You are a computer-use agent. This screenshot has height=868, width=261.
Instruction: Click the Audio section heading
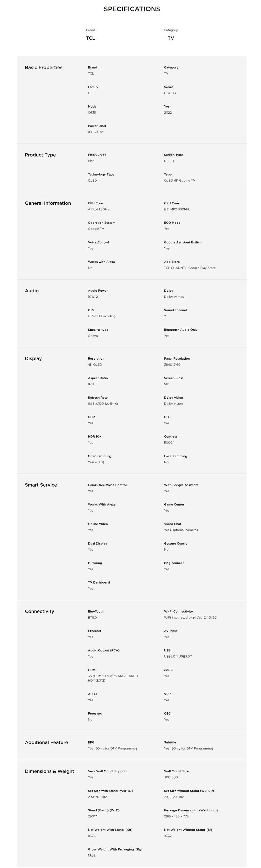coord(32,290)
